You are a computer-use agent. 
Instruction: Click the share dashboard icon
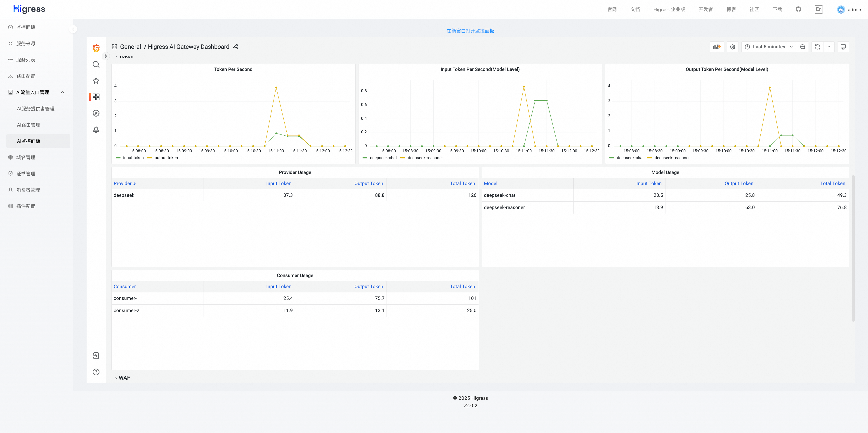tap(235, 47)
